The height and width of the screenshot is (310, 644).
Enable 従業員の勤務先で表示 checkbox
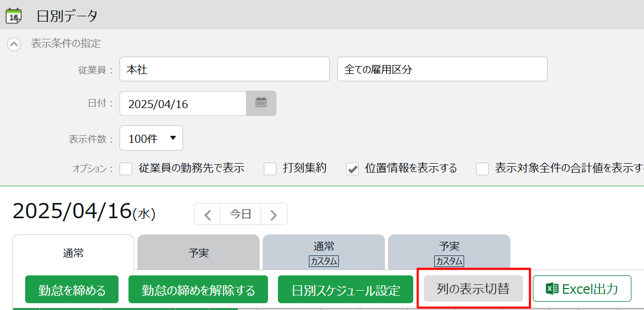tap(126, 169)
